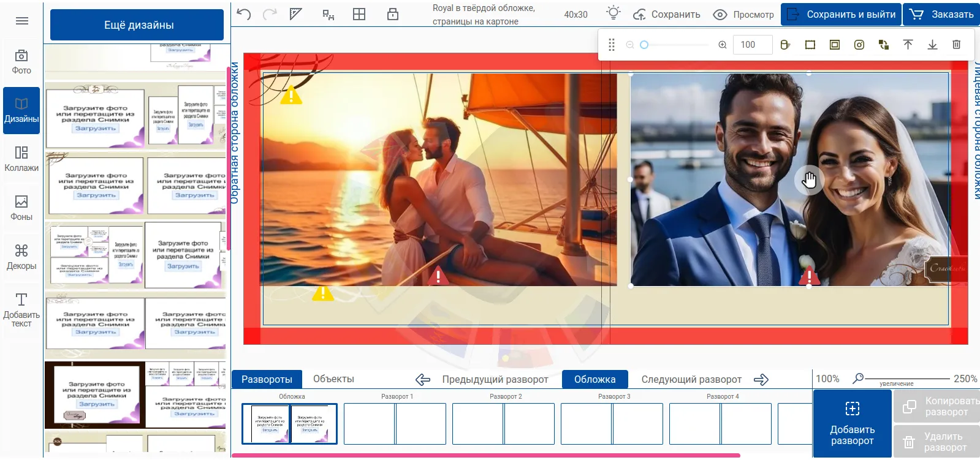Open the Декоры panel
The width and height of the screenshot is (980, 460).
point(21,257)
